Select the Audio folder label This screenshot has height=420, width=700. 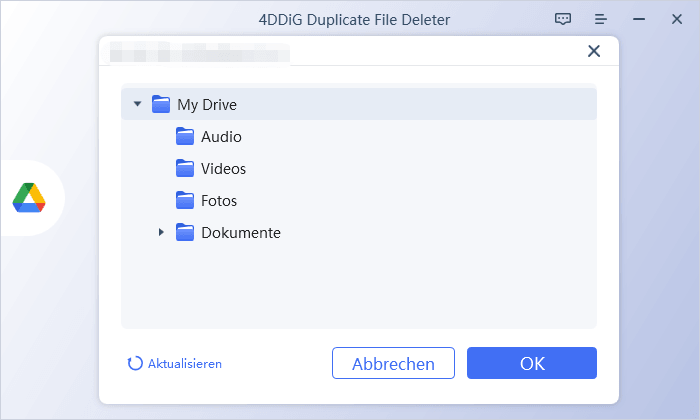coord(221,137)
